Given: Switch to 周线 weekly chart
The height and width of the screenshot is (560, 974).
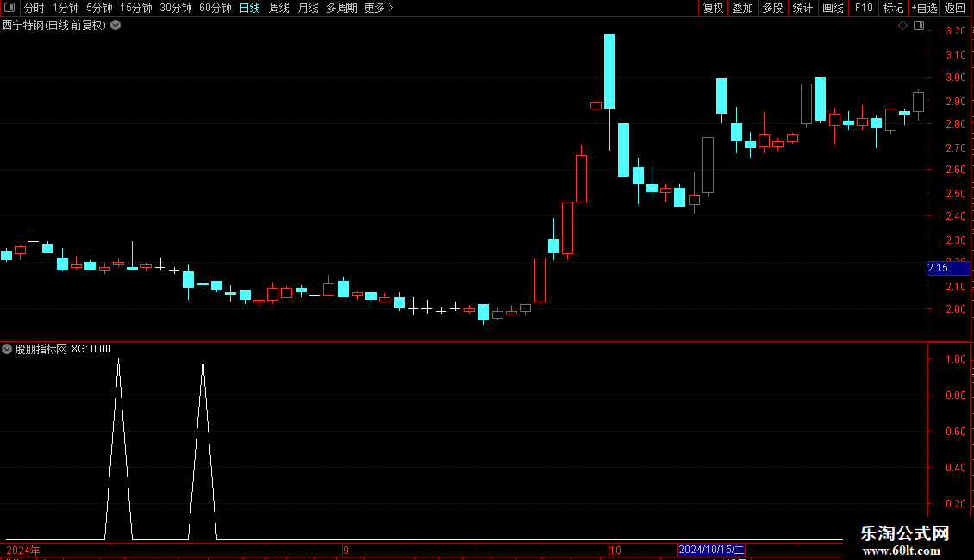Looking at the screenshot, I should click(x=279, y=8).
